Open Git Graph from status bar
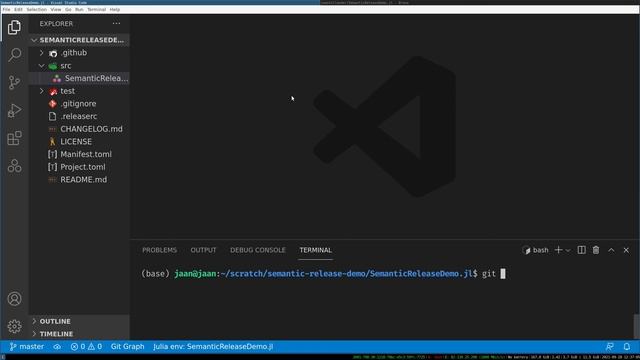The width and height of the screenshot is (640, 360). [127, 347]
